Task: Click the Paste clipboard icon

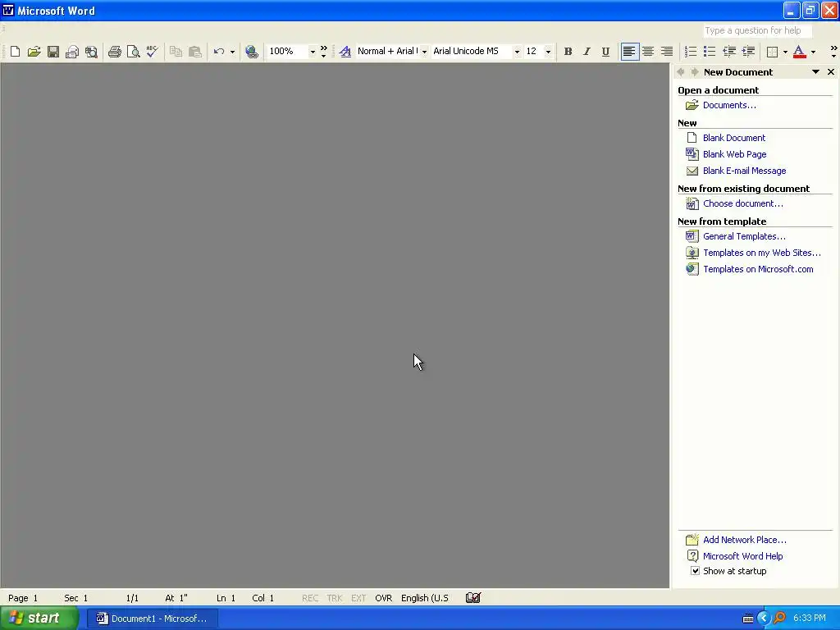Action: (195, 52)
